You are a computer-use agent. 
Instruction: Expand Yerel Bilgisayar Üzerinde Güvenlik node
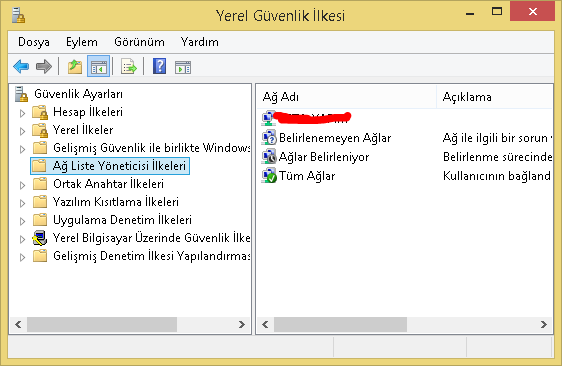[22, 239]
